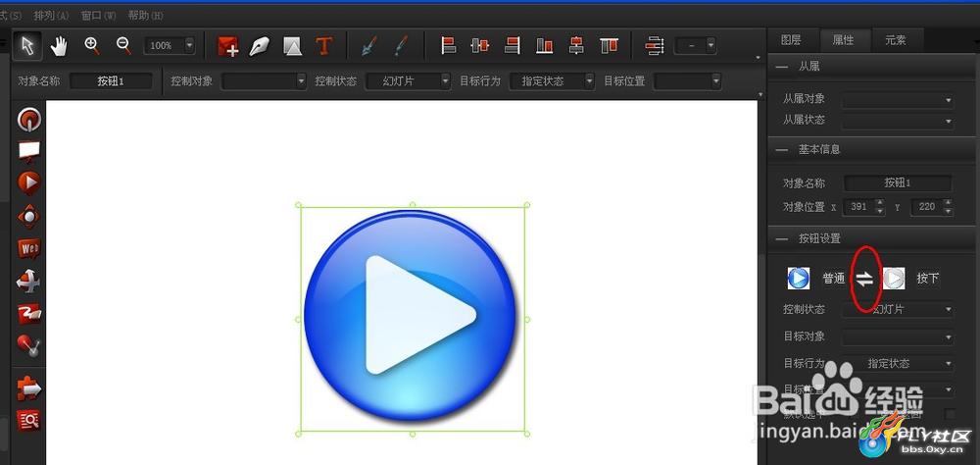This screenshot has height=465, width=980.
Task: Click the diamond navigation sidebar icon
Action: [x=28, y=217]
